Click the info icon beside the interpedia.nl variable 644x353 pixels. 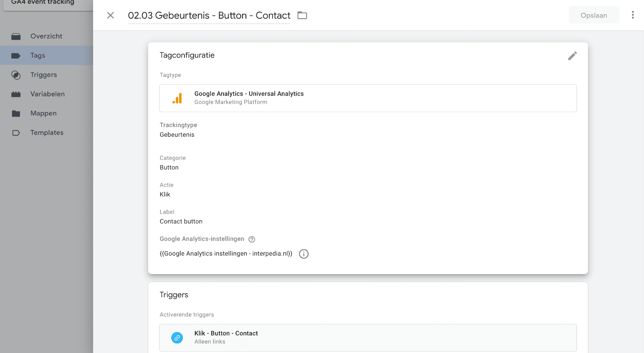point(304,254)
